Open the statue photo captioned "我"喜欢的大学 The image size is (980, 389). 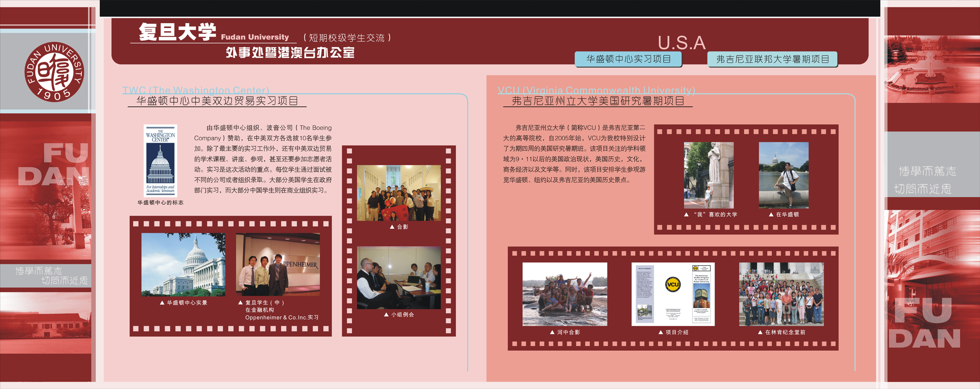tap(709, 175)
